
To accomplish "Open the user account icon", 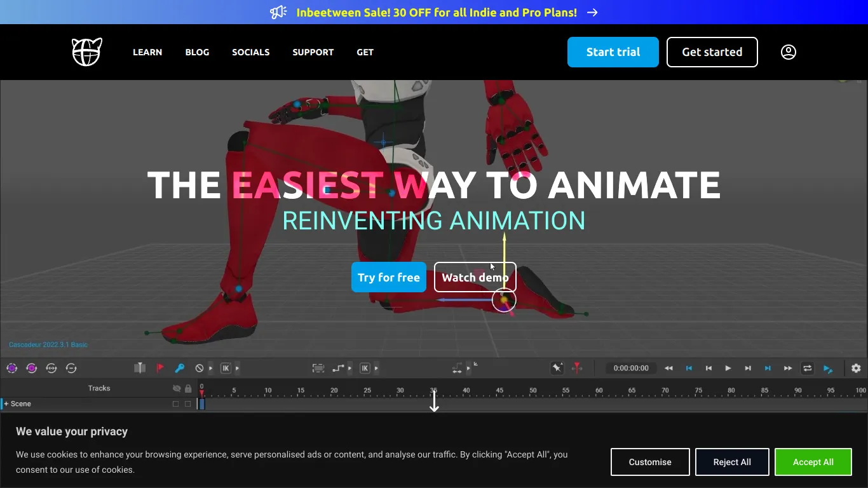I will click(788, 52).
